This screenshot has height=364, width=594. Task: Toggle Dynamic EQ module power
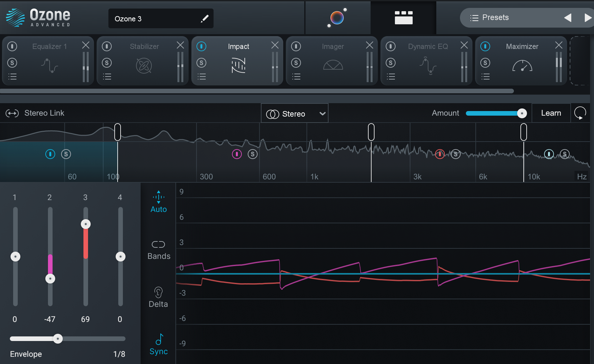coord(391,46)
